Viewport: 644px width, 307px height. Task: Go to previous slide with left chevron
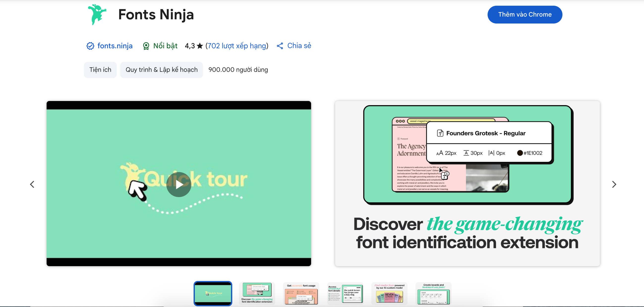tap(32, 184)
